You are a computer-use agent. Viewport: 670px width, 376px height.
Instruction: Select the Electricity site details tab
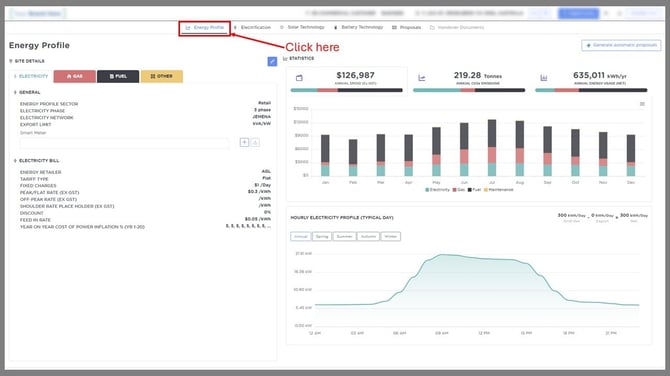31,76
